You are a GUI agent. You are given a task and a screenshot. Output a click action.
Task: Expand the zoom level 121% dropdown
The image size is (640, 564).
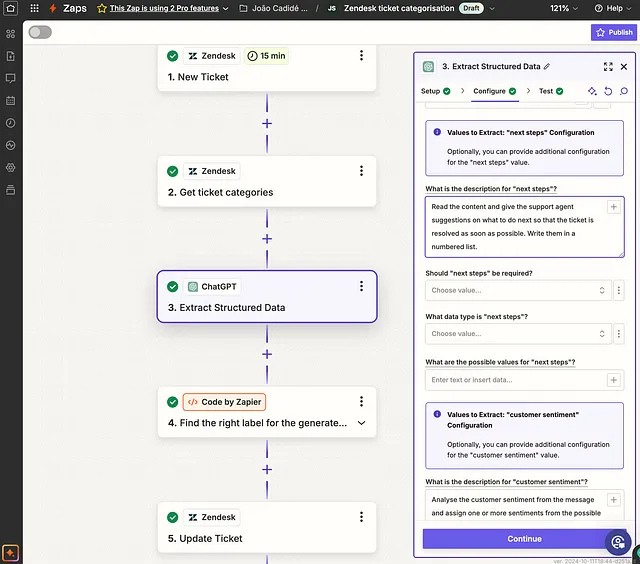564,8
